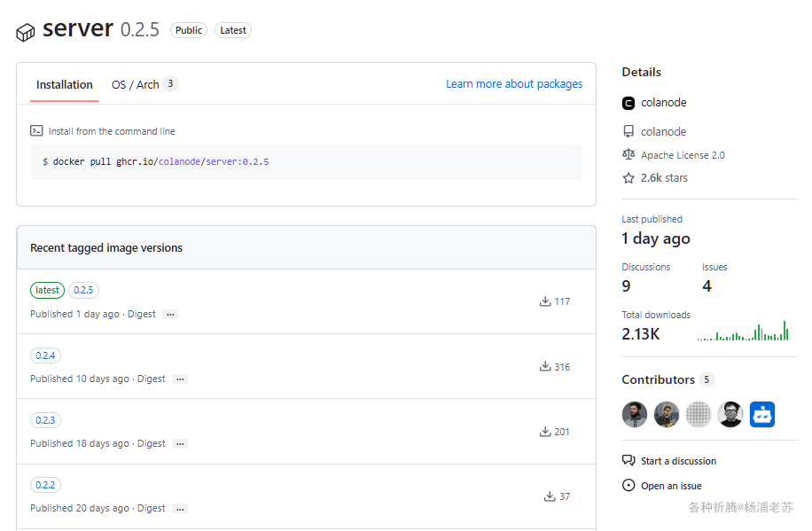
Task: Click the 0.2.4 version tag
Action: pyautogui.click(x=45, y=355)
